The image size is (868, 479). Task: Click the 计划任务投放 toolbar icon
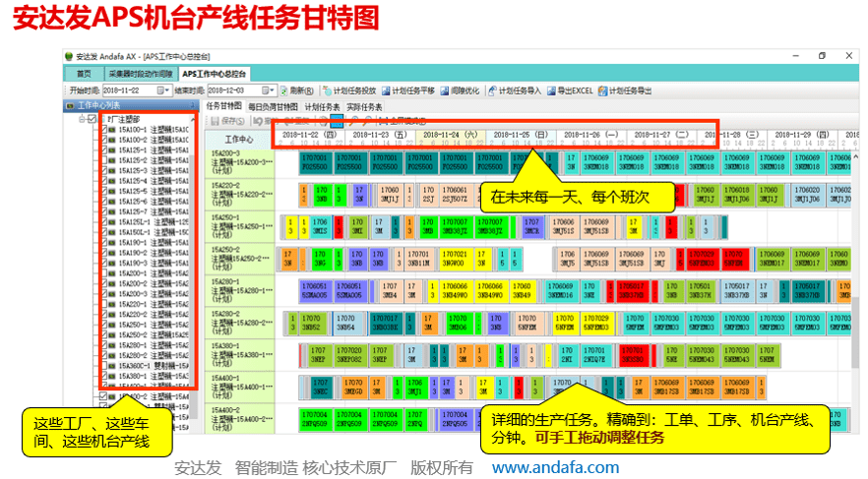(x=327, y=90)
